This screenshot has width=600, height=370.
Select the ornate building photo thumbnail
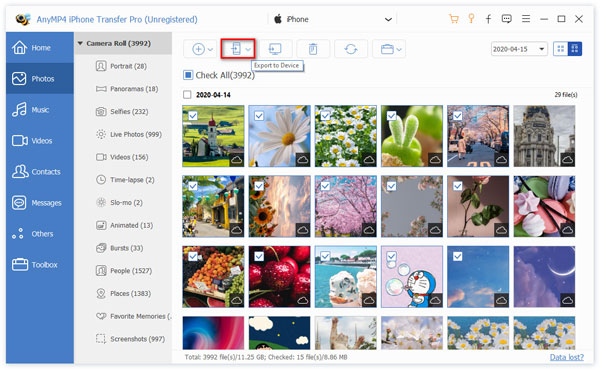pos(544,136)
